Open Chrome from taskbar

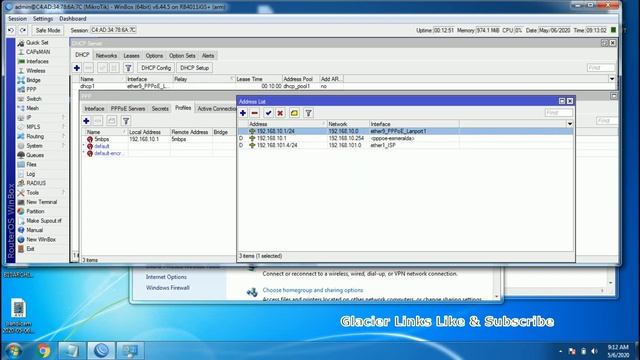(43, 351)
